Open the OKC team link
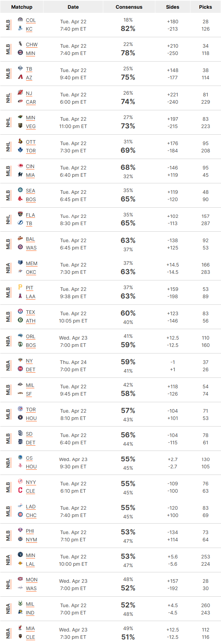221x644 pixels. 31,272
